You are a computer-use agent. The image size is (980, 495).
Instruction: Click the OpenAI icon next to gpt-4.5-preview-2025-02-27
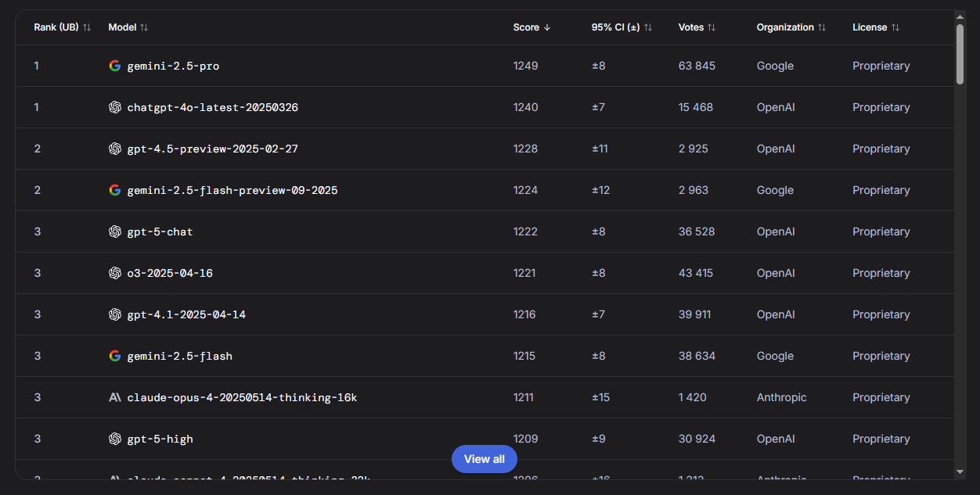pos(115,149)
